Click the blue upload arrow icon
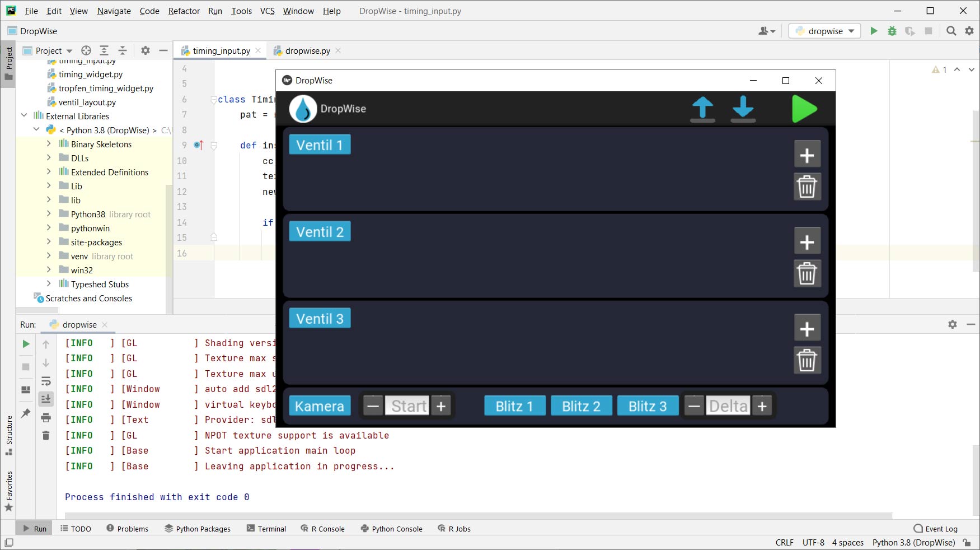The height and width of the screenshot is (550, 980). pyautogui.click(x=702, y=109)
